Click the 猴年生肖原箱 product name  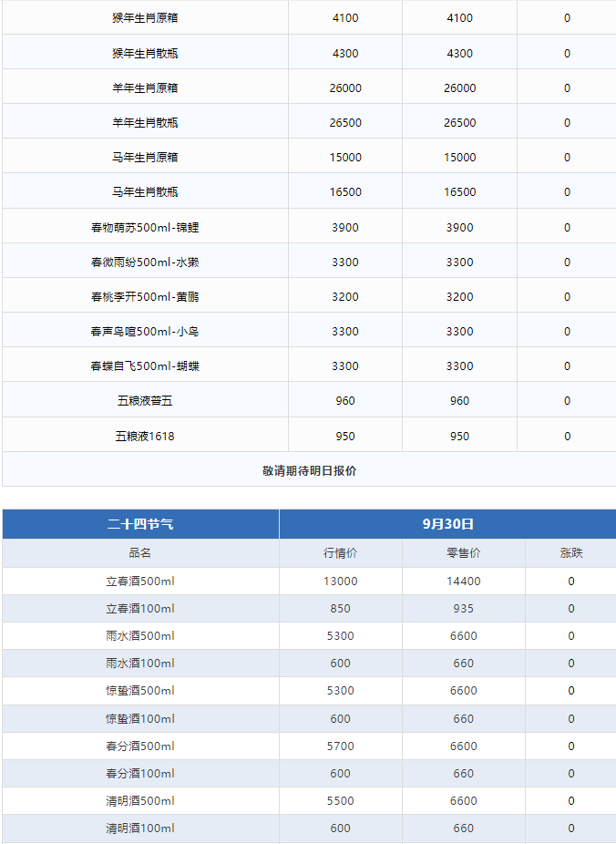coord(145,18)
